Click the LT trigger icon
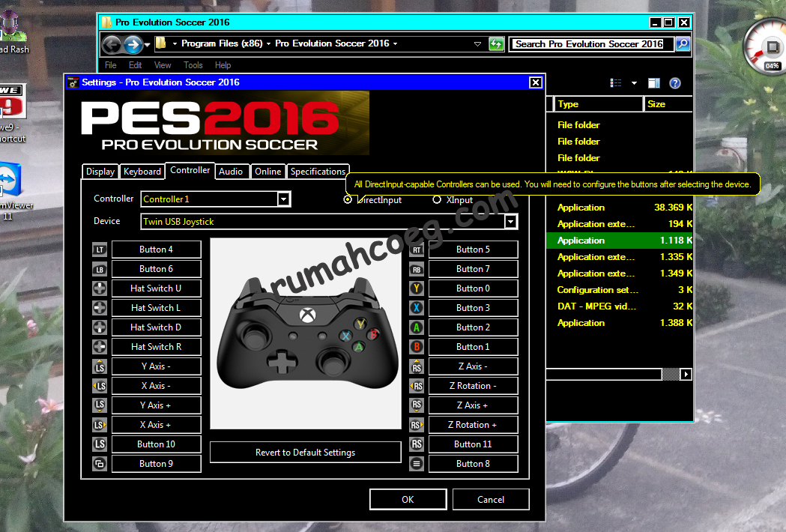The image size is (786, 532). (100, 250)
